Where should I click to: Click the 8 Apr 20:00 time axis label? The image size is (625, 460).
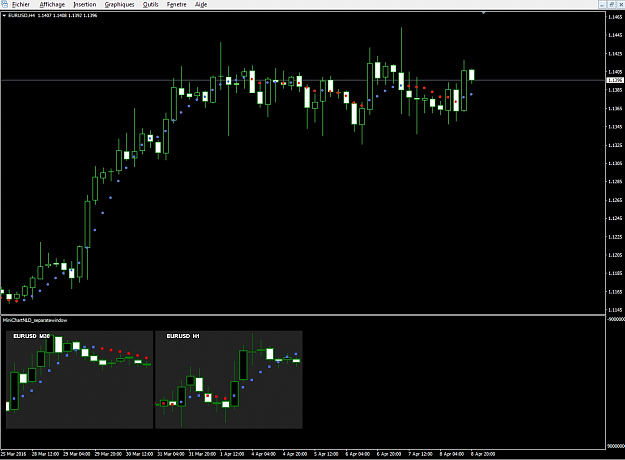point(483,454)
